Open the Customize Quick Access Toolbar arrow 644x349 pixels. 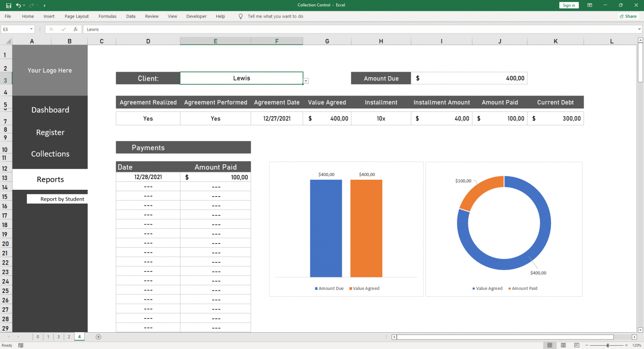tap(44, 5)
